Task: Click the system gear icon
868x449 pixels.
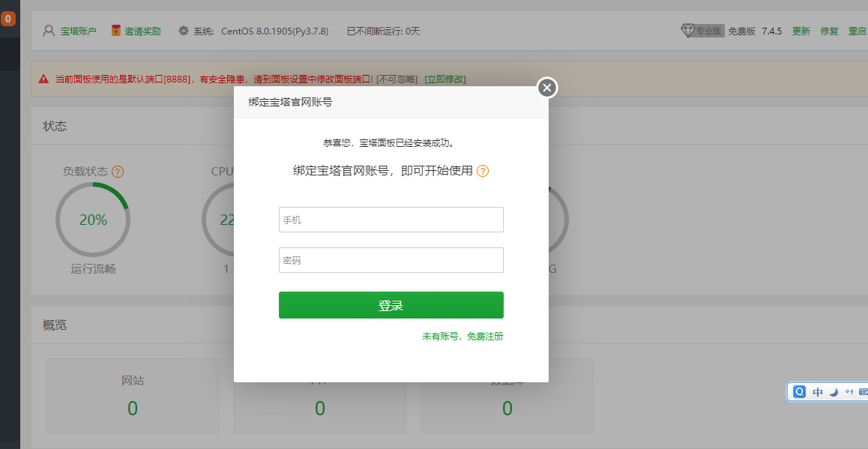Action: point(183,31)
